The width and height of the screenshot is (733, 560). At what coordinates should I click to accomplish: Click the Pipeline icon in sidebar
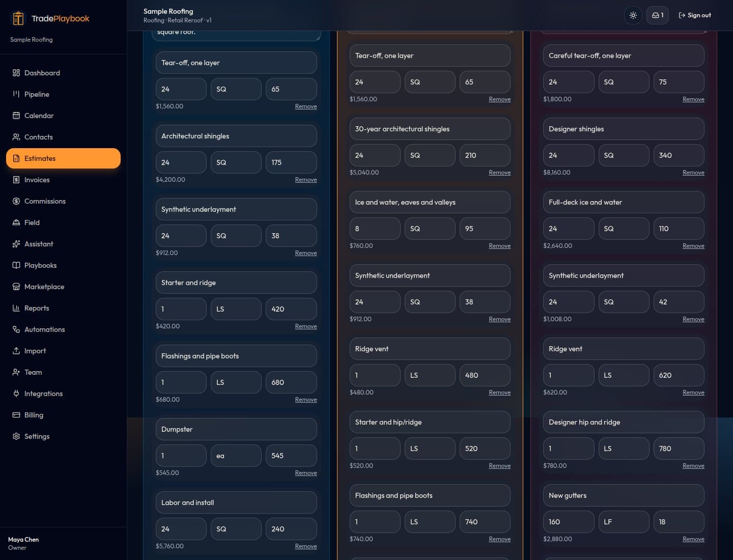[x=16, y=94]
